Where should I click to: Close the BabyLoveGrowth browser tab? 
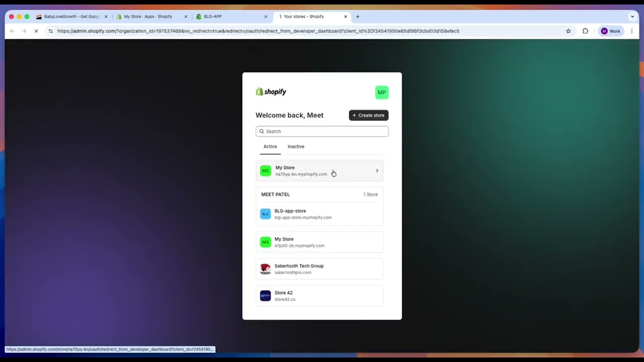[x=106, y=17]
